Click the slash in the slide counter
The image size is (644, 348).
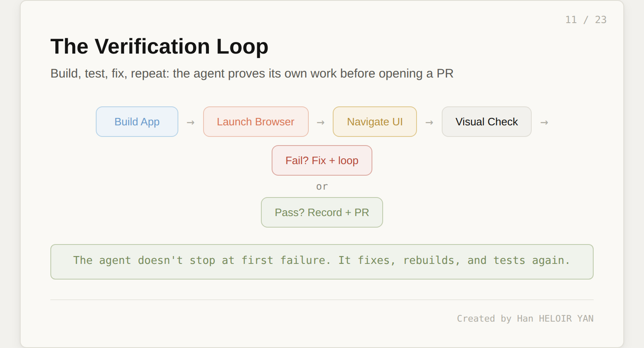(x=586, y=20)
